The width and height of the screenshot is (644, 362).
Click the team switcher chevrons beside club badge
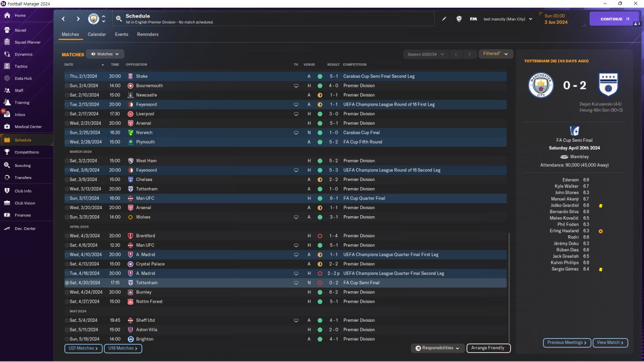[x=104, y=19]
